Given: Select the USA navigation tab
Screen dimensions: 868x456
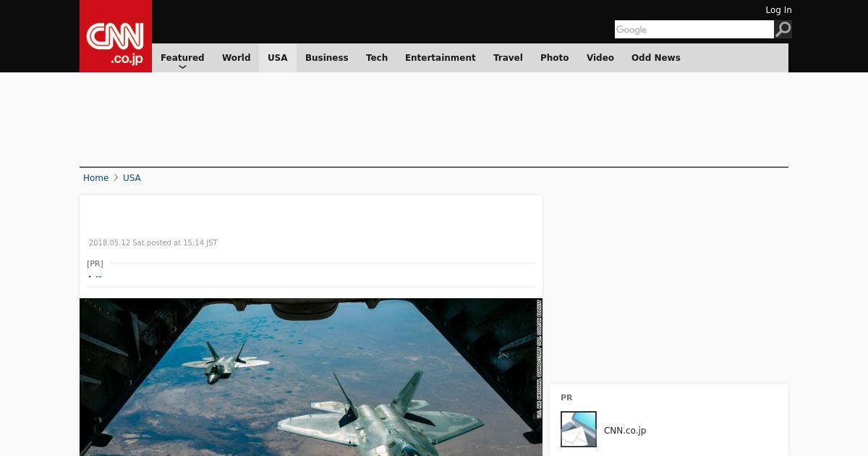Looking at the screenshot, I should coord(278,58).
